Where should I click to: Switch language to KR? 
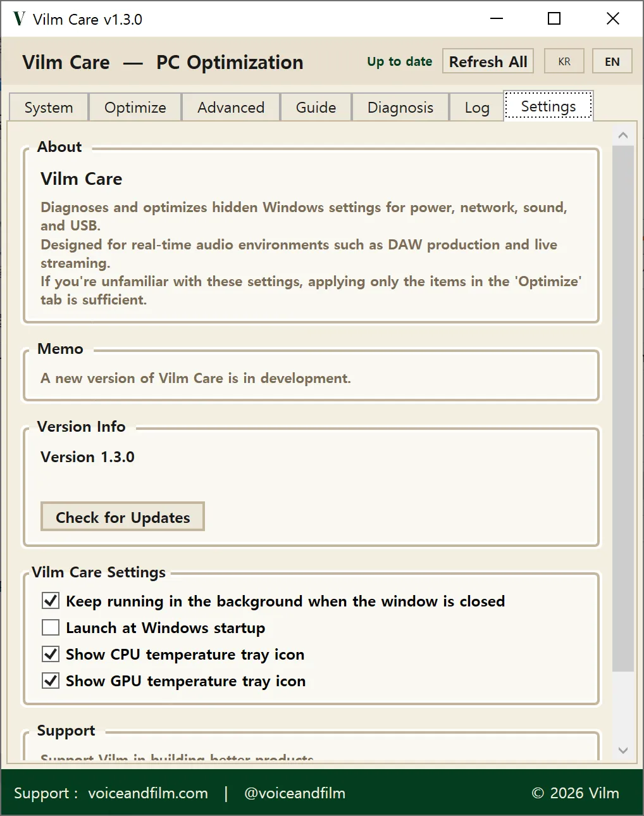pos(564,61)
